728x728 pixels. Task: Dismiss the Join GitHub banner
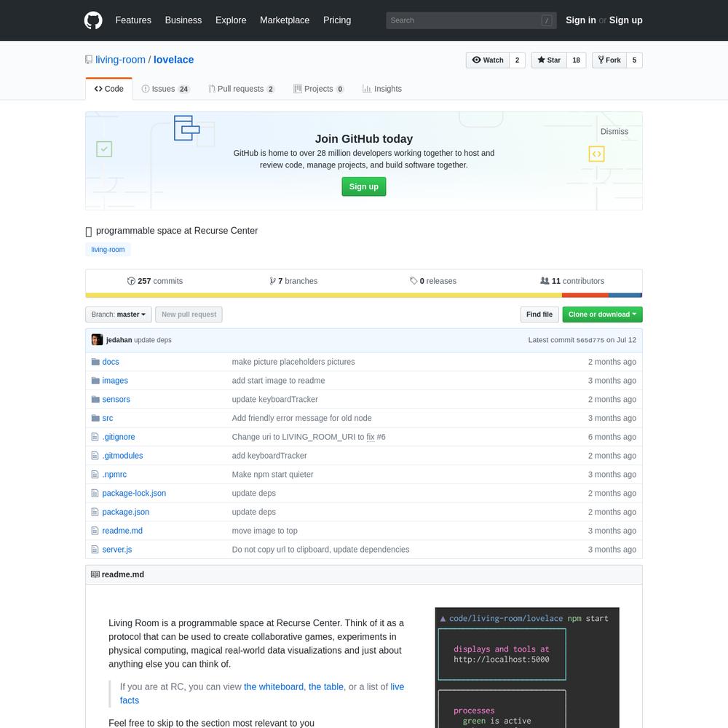tap(614, 131)
